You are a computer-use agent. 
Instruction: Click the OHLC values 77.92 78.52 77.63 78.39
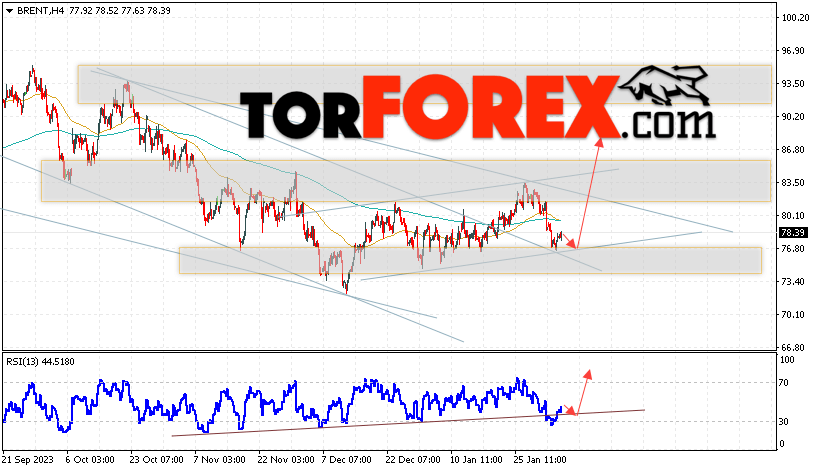(120, 10)
